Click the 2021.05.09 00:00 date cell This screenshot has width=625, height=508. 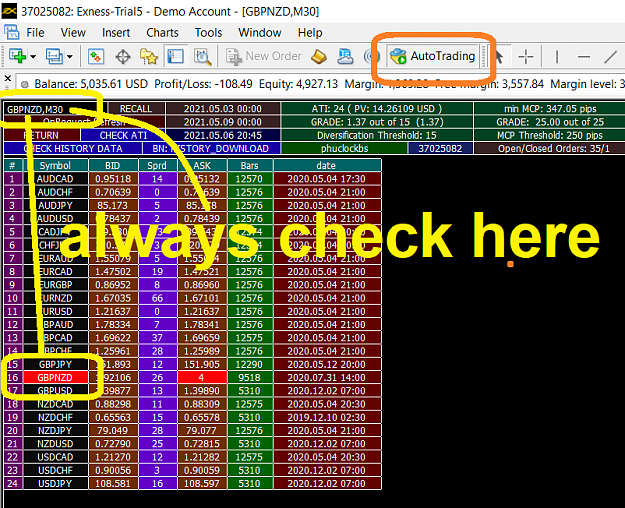(x=223, y=122)
